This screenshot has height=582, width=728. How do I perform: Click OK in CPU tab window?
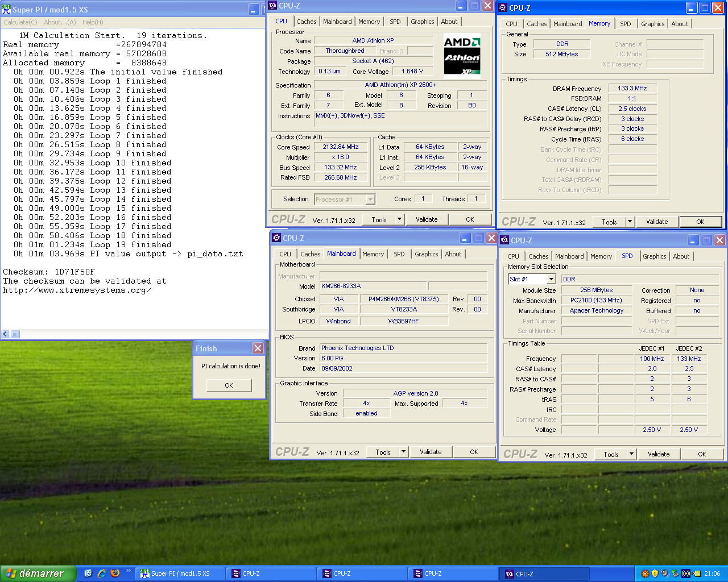(470, 219)
